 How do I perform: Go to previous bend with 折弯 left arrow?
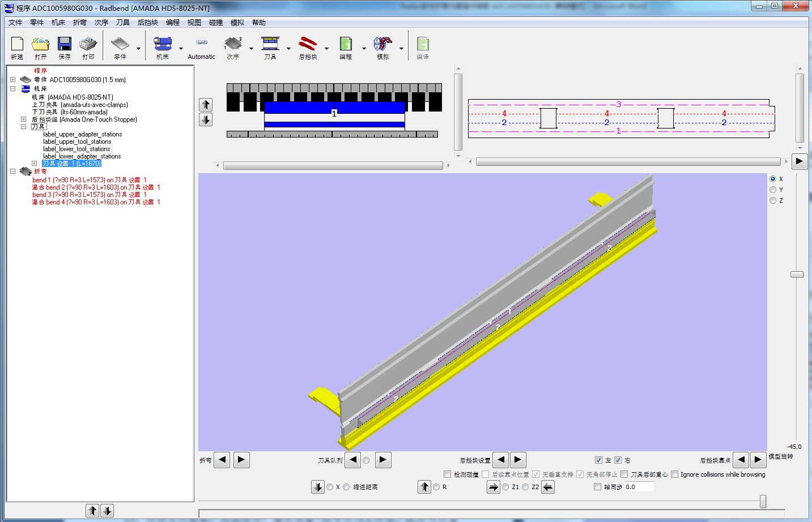coord(222,460)
